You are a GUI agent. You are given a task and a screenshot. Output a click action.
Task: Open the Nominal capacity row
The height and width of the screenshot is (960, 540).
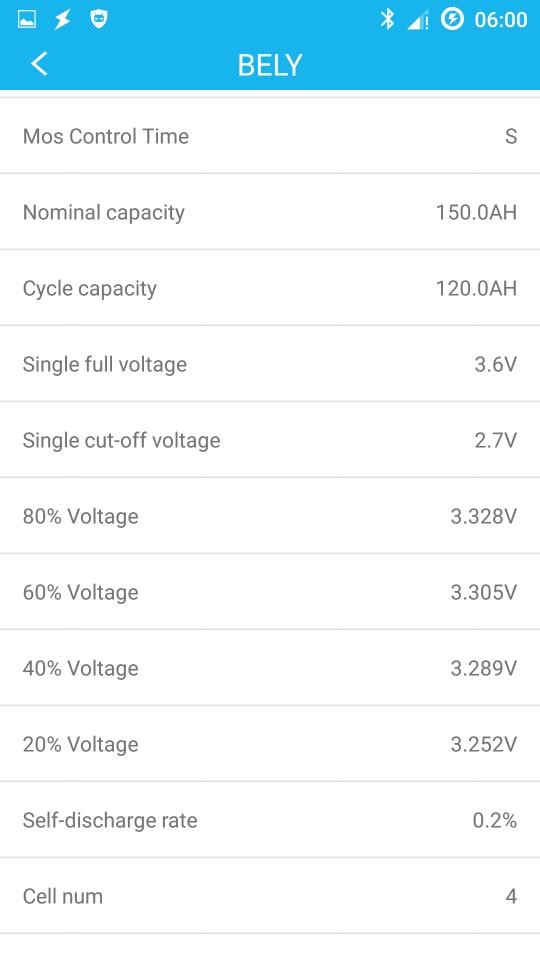click(270, 212)
